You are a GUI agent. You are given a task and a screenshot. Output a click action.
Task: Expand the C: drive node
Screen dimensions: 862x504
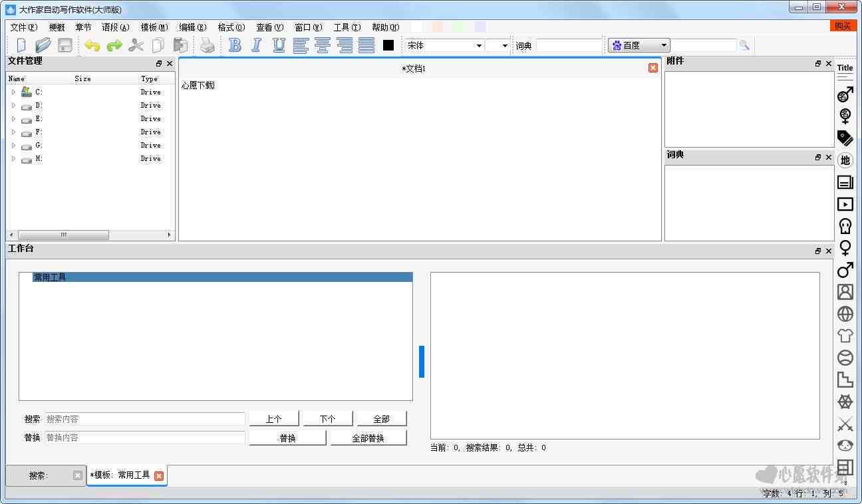13,92
